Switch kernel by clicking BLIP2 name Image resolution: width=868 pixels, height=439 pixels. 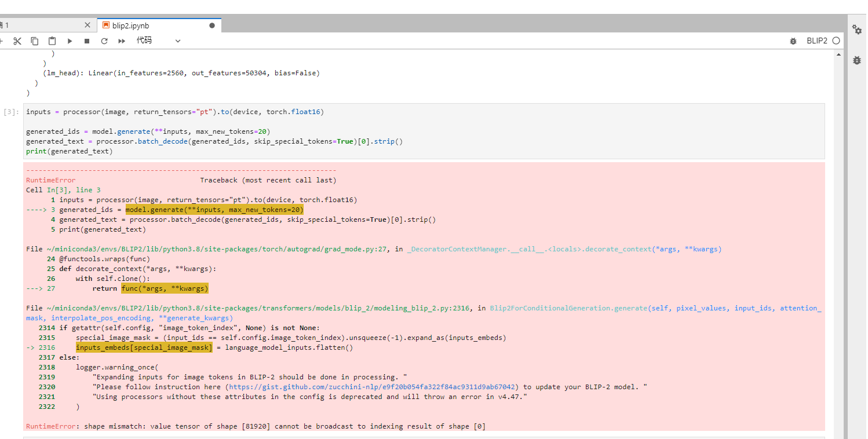pyautogui.click(x=817, y=41)
